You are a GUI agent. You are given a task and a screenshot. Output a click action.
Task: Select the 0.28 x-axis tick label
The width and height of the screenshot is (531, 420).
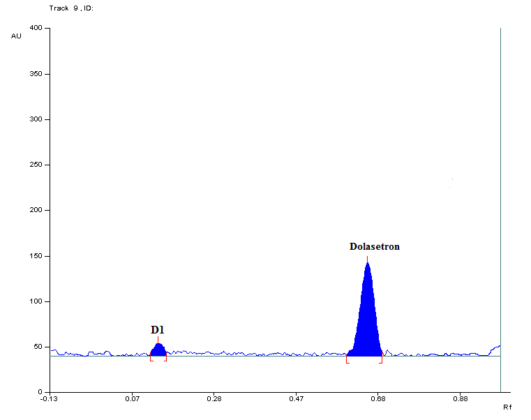pyautogui.click(x=214, y=400)
